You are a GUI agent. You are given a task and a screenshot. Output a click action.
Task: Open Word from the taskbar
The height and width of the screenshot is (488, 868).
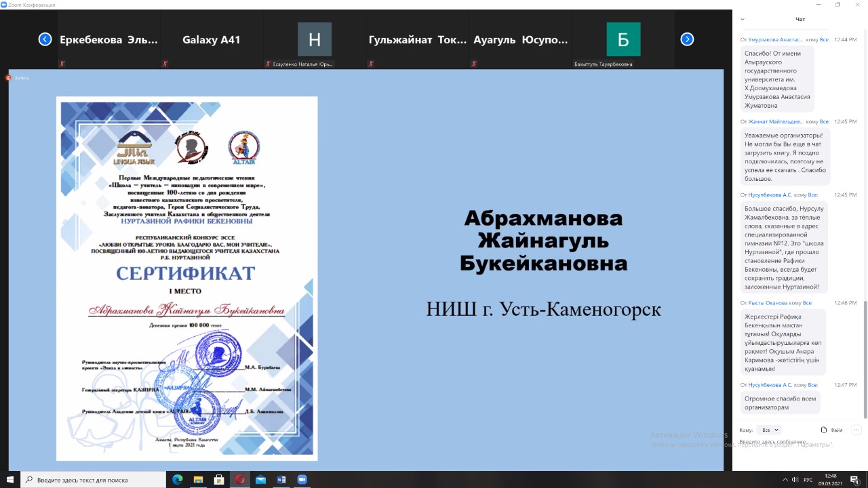(281, 479)
